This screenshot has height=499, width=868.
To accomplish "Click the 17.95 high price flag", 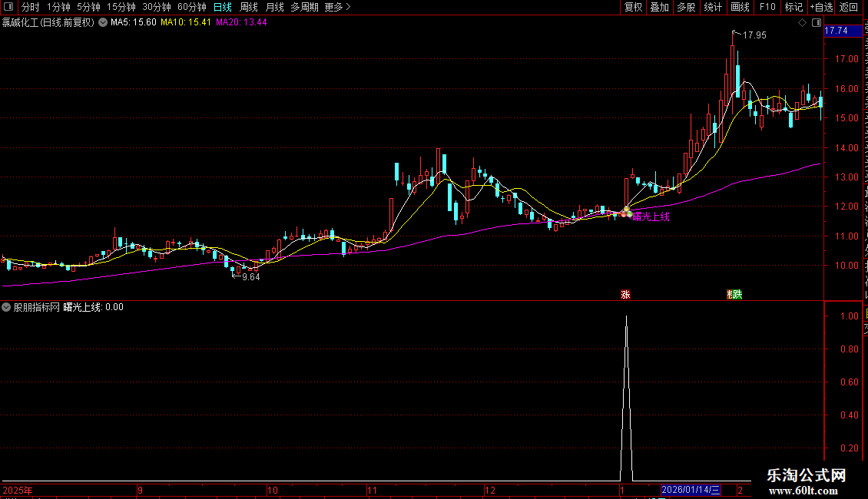I will click(750, 35).
